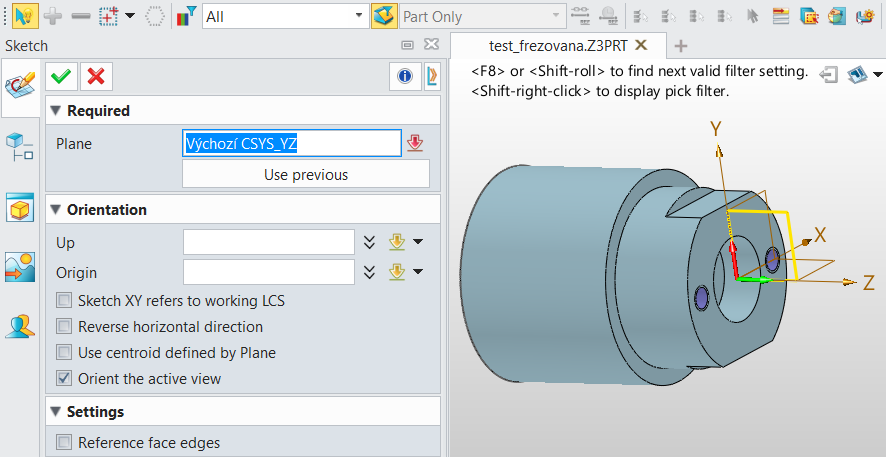Click into the Origin input field
The width and height of the screenshot is (886, 457).
click(268, 272)
